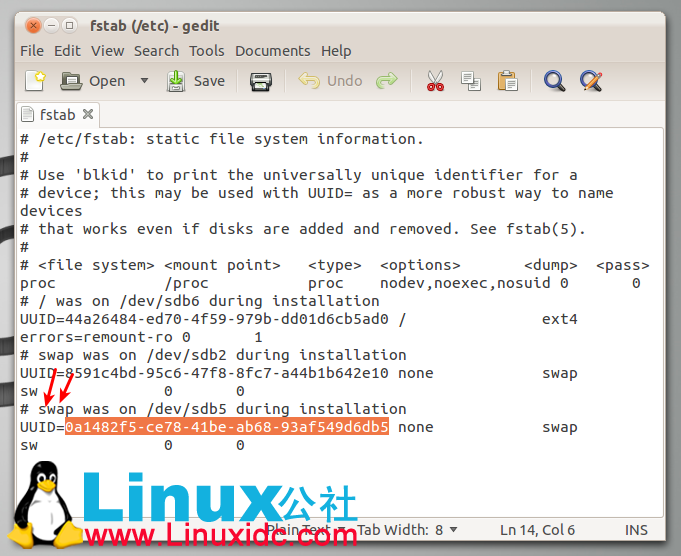Save the fstab file
Image resolution: width=681 pixels, height=556 pixels.
[x=196, y=81]
